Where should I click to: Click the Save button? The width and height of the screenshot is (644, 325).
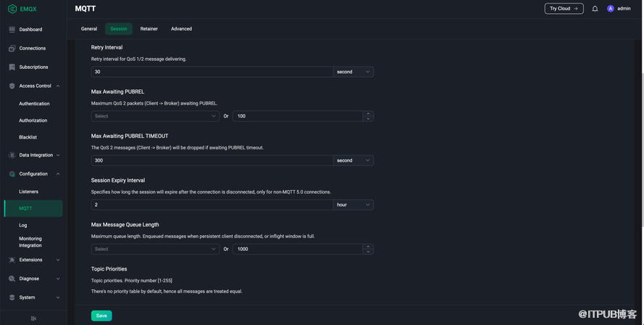101,316
